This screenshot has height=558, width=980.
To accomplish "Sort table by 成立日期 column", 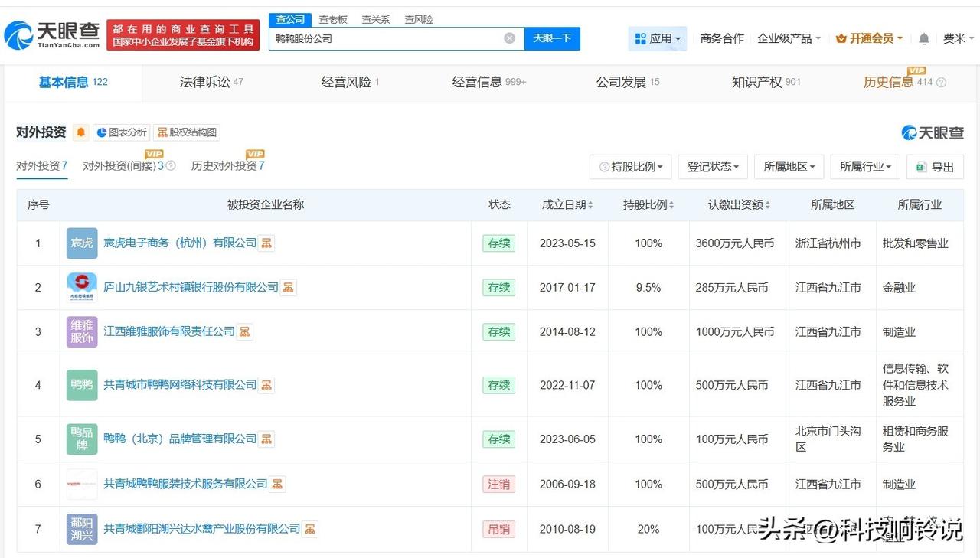I will click(x=567, y=205).
